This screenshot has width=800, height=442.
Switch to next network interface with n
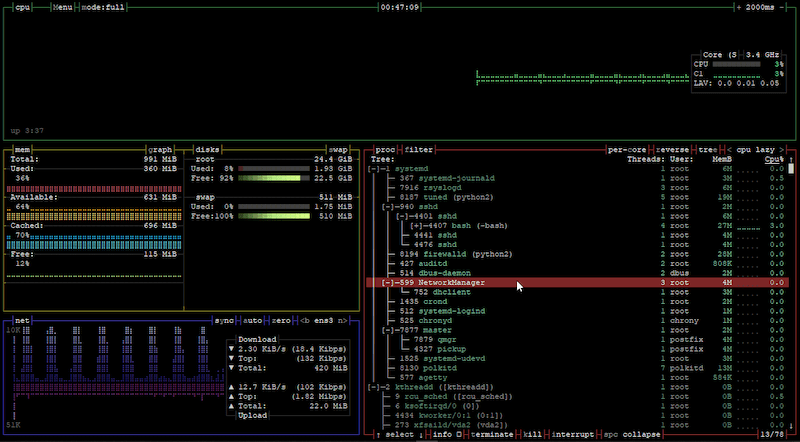pos(342,321)
